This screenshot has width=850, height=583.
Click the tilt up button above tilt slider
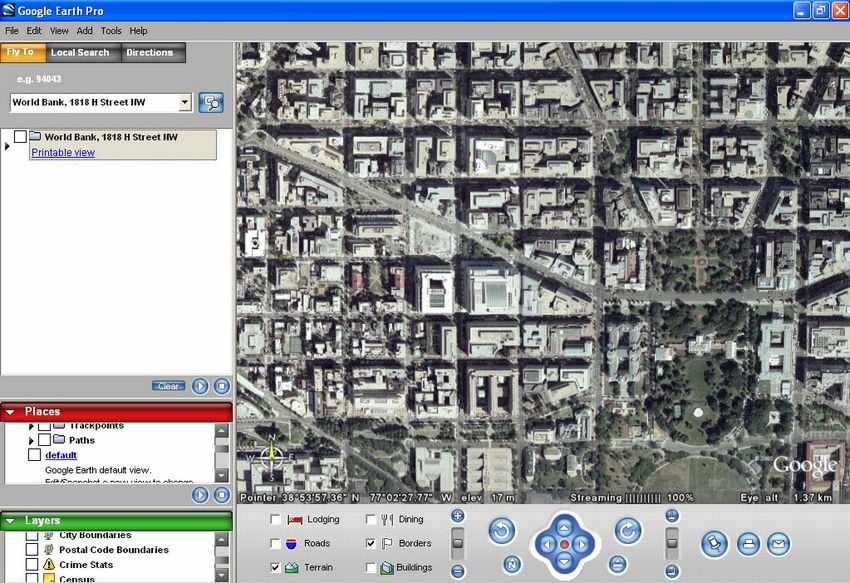pos(672,516)
